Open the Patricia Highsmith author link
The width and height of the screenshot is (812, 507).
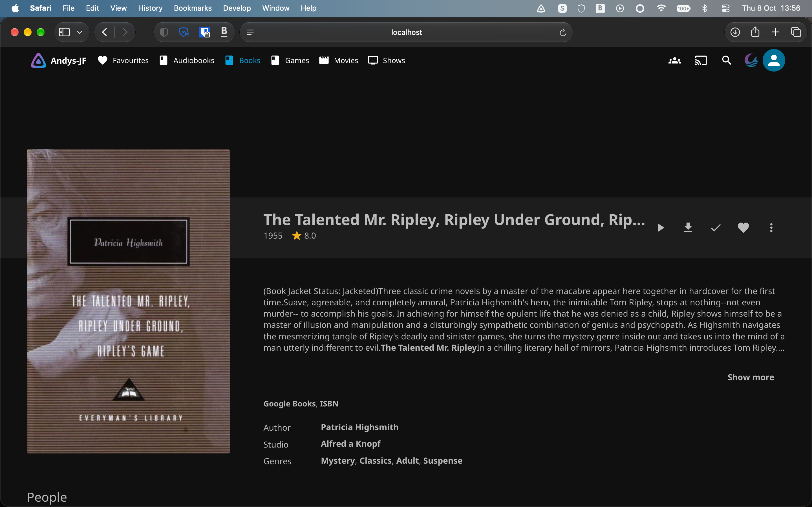pyautogui.click(x=360, y=427)
